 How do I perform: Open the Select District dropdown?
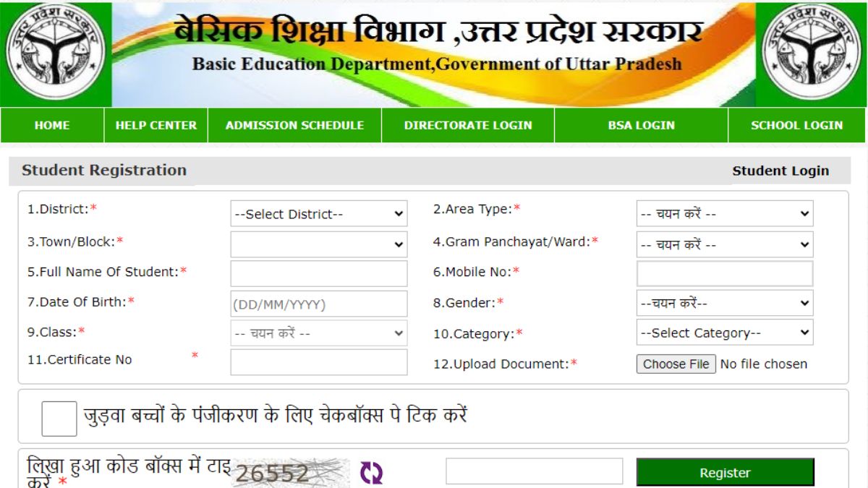(317, 213)
